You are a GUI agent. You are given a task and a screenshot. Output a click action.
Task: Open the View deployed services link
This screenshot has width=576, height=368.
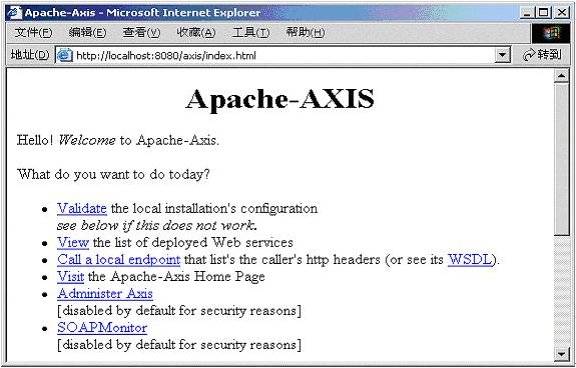[73, 243]
